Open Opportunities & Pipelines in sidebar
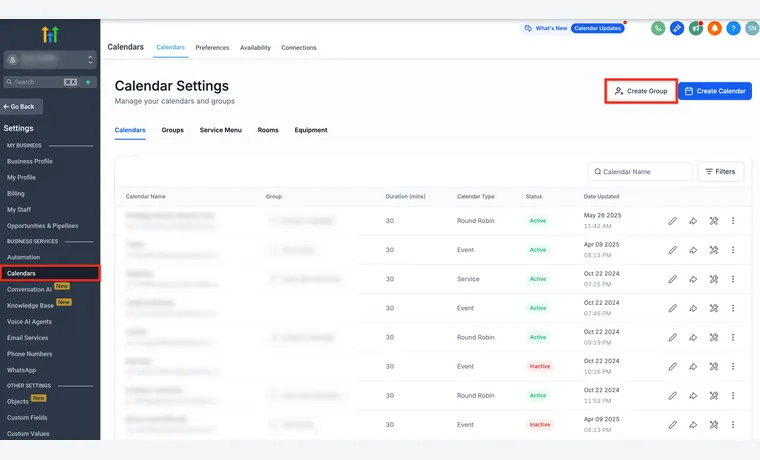Screen dimensions: 760x460 43,226
